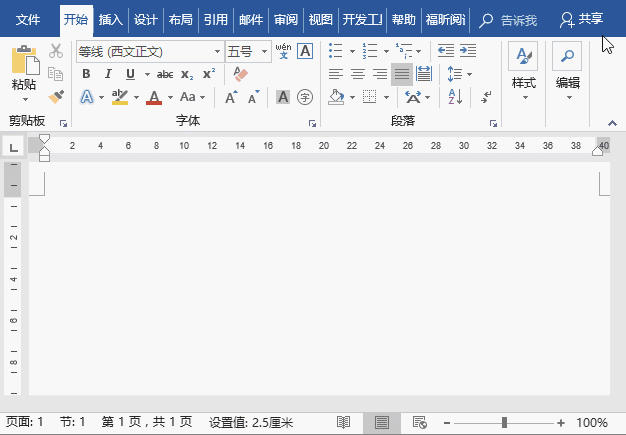Image resolution: width=626 pixels, height=435 pixels.
Task: Click the Clear Formatting eraser icon
Action: tap(240, 73)
